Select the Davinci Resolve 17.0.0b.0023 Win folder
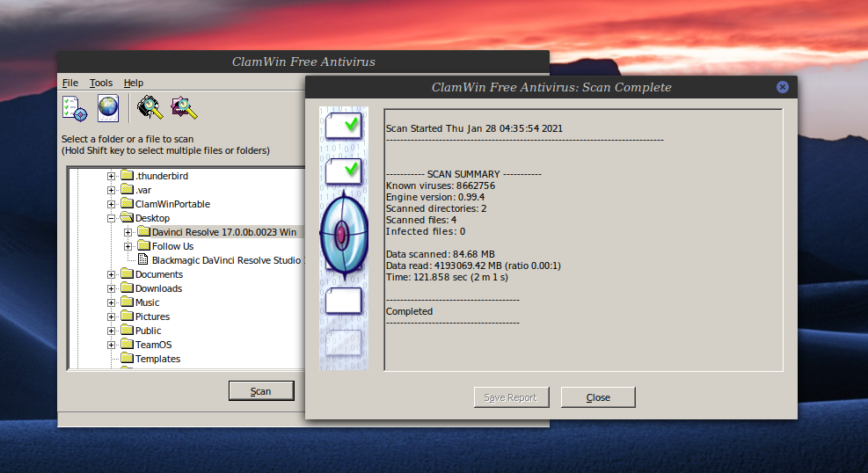868x473 pixels. 224,232
